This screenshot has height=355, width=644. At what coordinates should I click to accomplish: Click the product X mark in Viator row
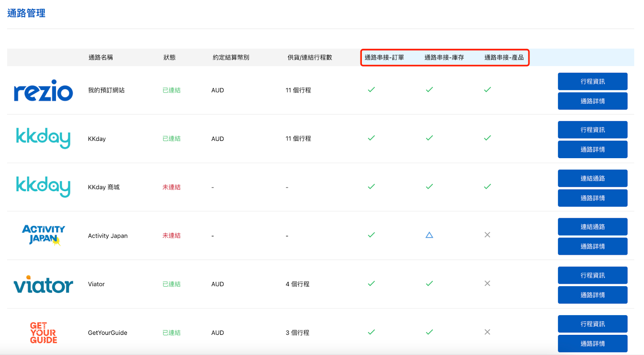pos(487,284)
